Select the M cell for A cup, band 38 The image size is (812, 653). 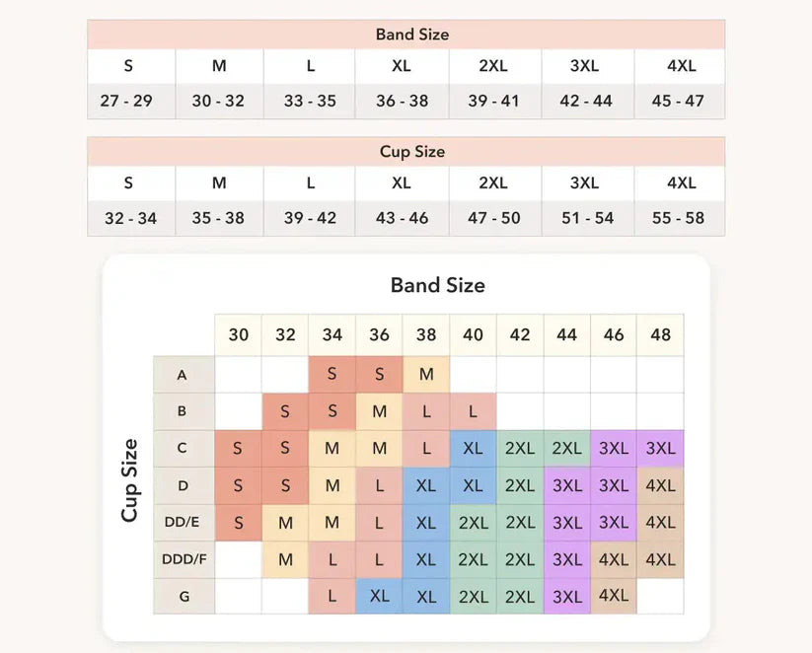[x=426, y=375]
